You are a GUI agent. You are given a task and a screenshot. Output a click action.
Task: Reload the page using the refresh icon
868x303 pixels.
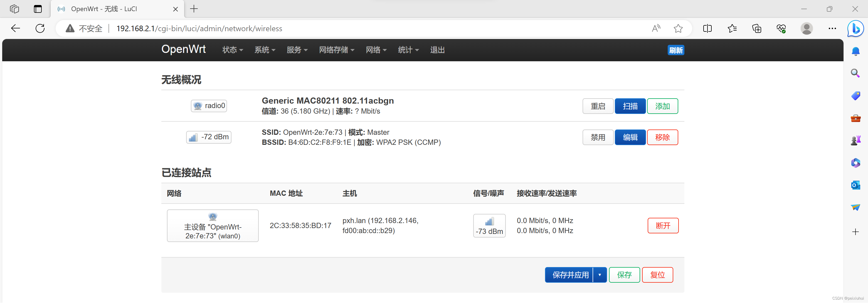[x=40, y=28]
